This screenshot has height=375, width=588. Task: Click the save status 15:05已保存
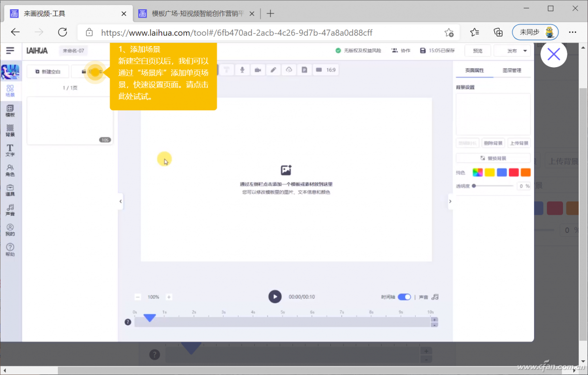[437, 50]
